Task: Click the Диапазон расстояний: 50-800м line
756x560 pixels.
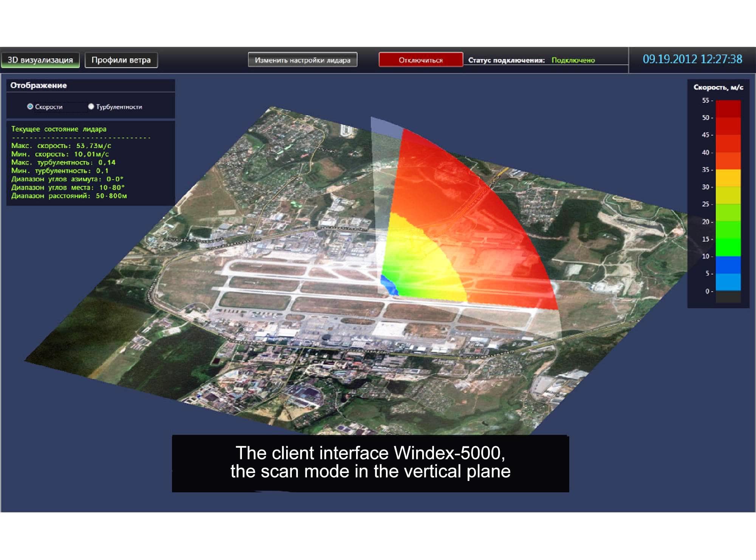Action: click(69, 195)
